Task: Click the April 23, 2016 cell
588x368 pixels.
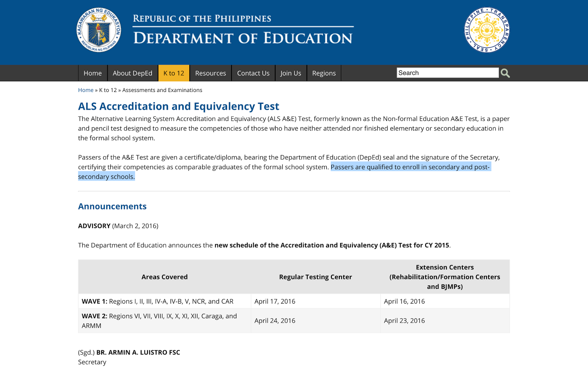Action: click(x=445, y=321)
